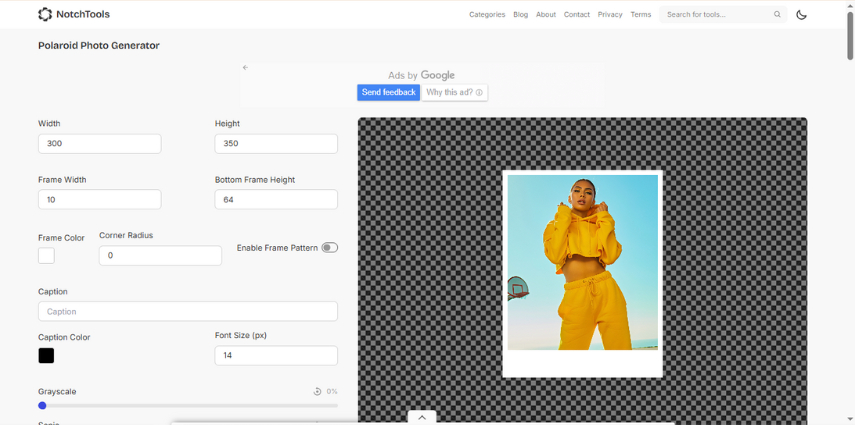Click the Grayscale 0% value text
855x425 pixels.
click(332, 391)
